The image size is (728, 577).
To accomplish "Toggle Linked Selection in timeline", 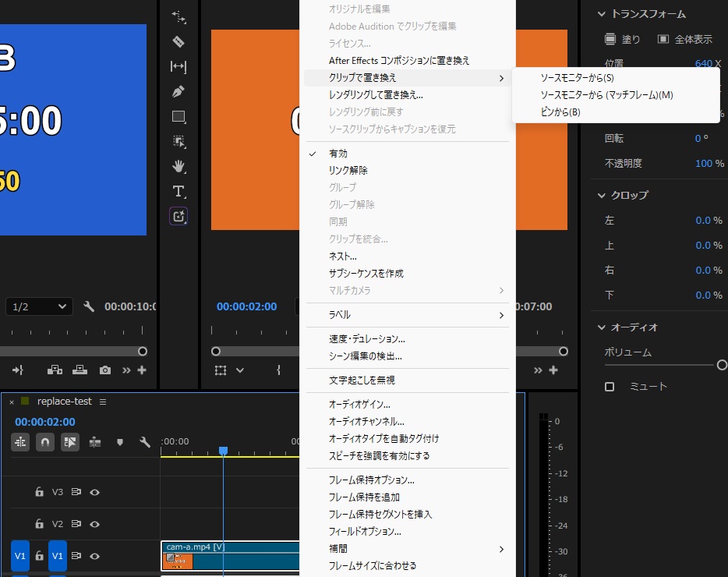I will pyautogui.click(x=70, y=442).
